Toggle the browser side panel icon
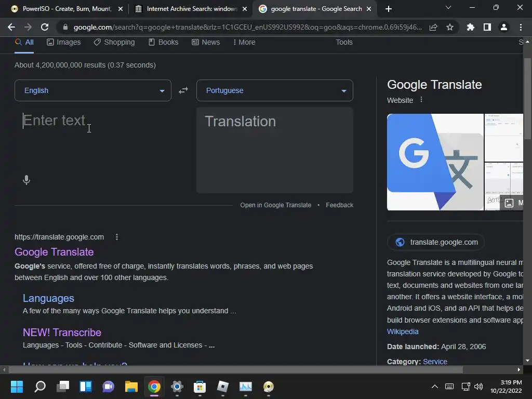This screenshot has height=399, width=532. [487, 27]
